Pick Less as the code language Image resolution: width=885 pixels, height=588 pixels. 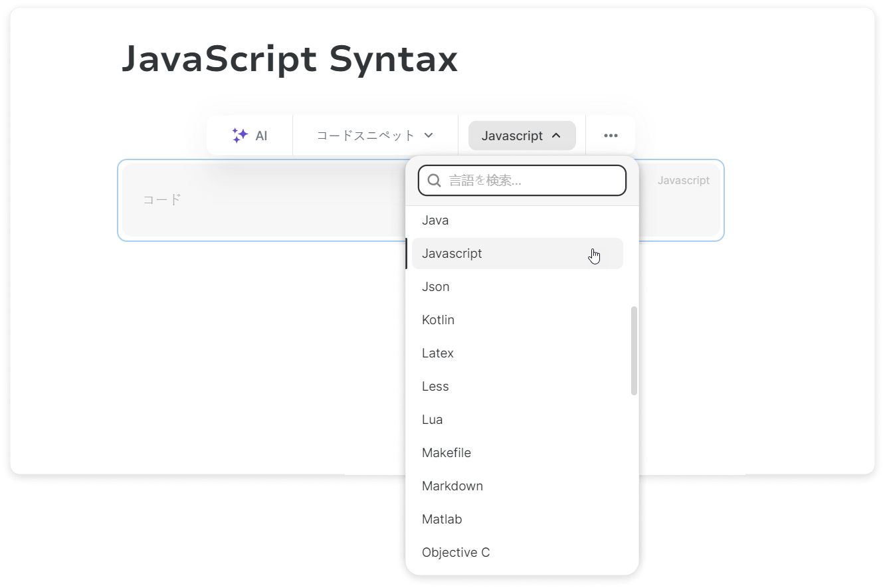pyautogui.click(x=518, y=387)
